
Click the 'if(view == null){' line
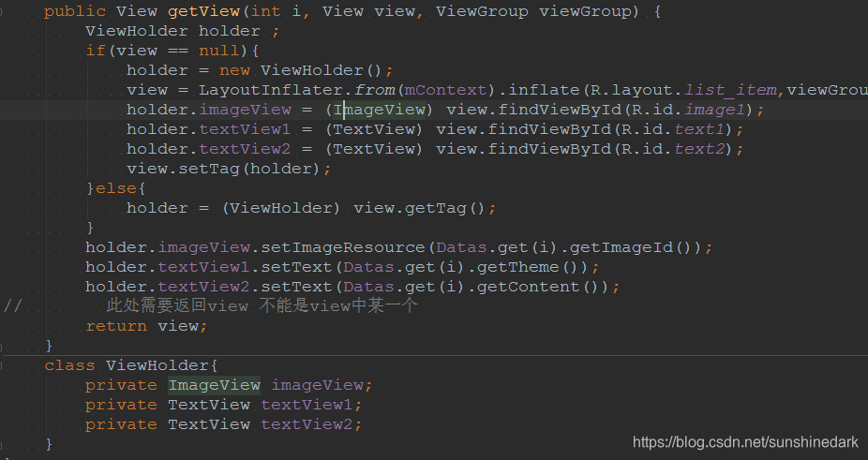coord(172,51)
